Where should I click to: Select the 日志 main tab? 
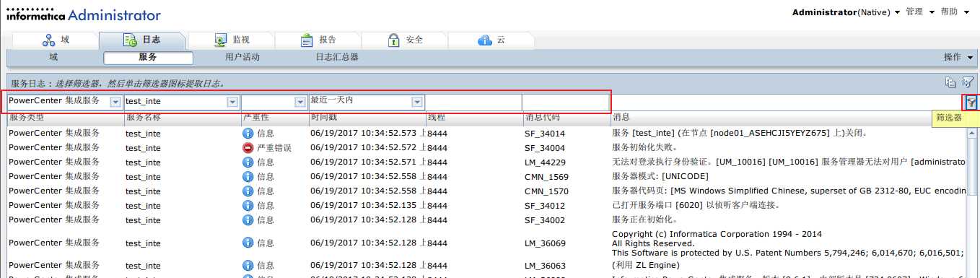point(143,40)
